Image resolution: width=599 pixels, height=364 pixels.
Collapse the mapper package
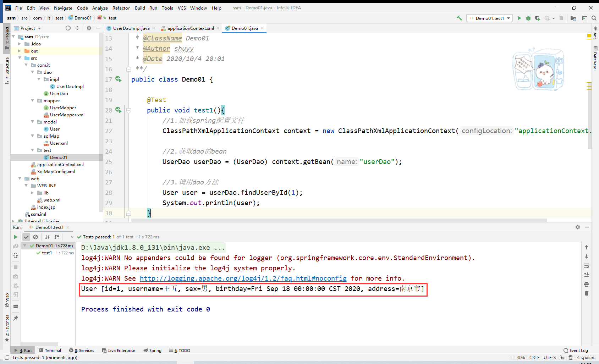coord(33,100)
